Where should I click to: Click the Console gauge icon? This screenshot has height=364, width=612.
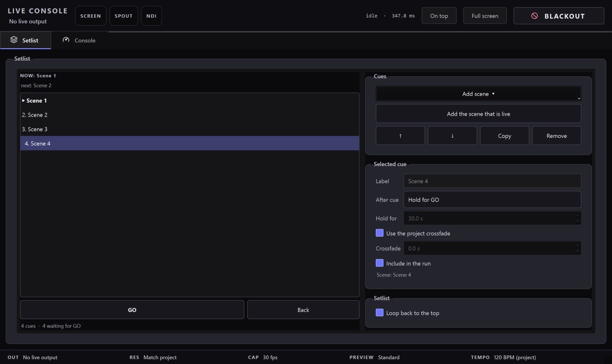[x=66, y=40]
